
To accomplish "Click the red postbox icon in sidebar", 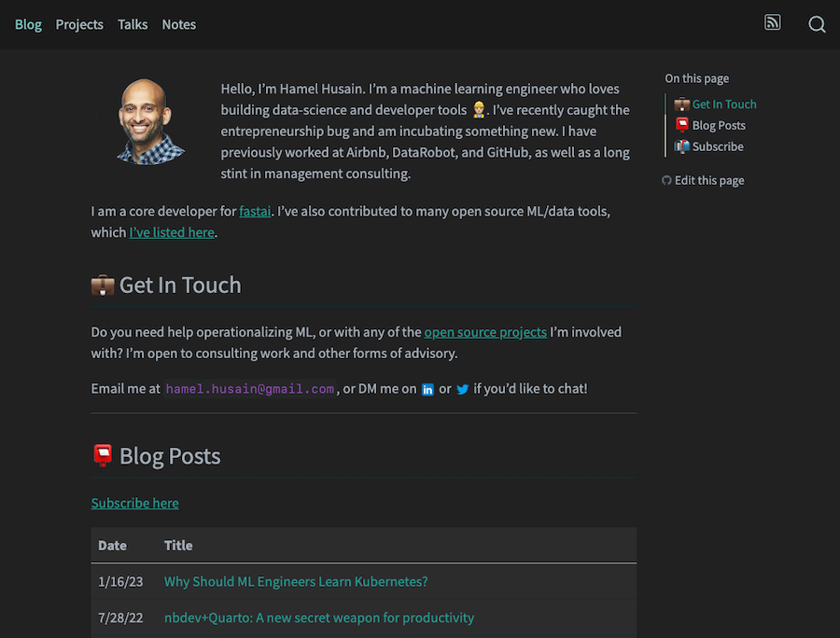I will tap(682, 125).
